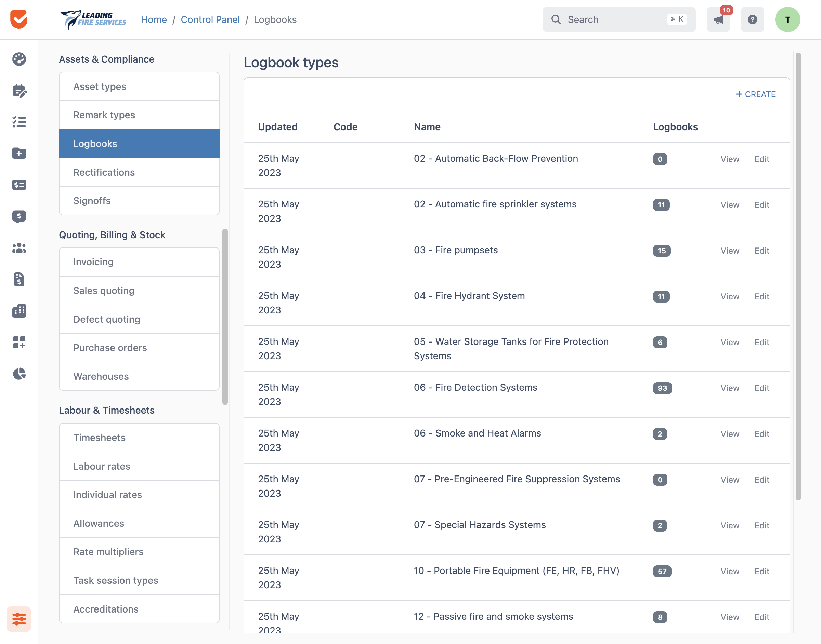Click the orange shield app logo

tap(19, 19)
